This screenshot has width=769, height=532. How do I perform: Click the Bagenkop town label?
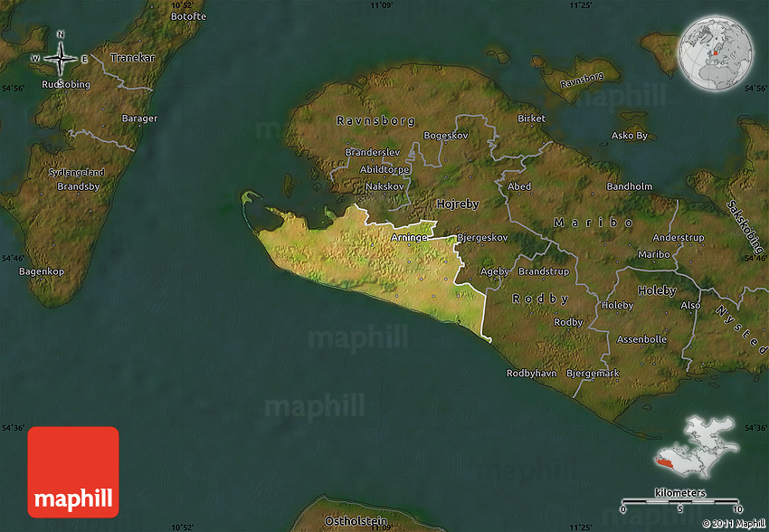click(43, 271)
